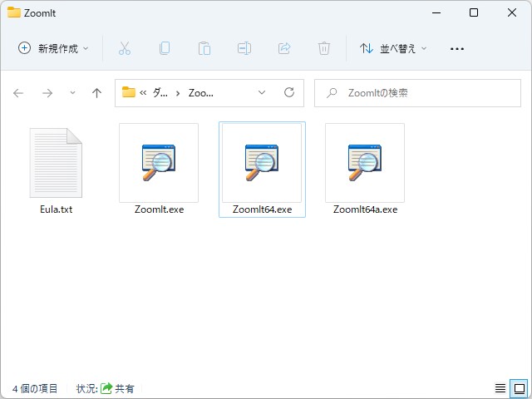Show hidden breadcrumb path with « chevron
This screenshot has width=532, height=399.
143,93
